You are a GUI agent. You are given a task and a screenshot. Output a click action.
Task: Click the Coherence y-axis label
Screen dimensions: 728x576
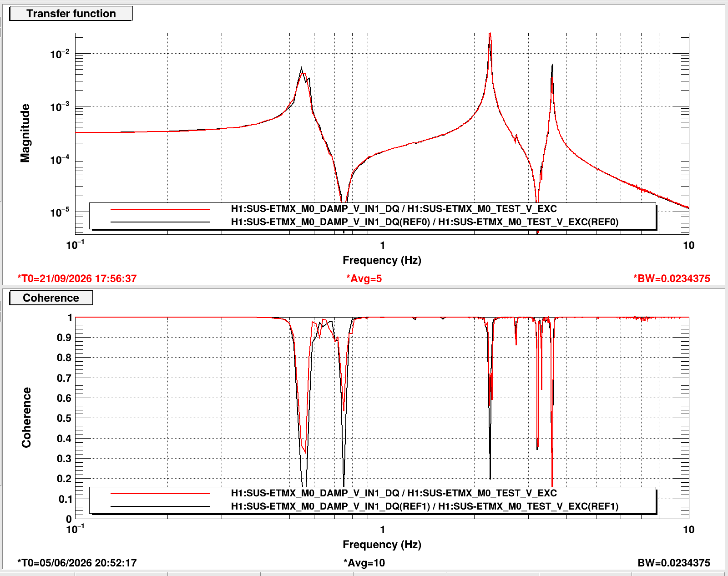[26, 418]
